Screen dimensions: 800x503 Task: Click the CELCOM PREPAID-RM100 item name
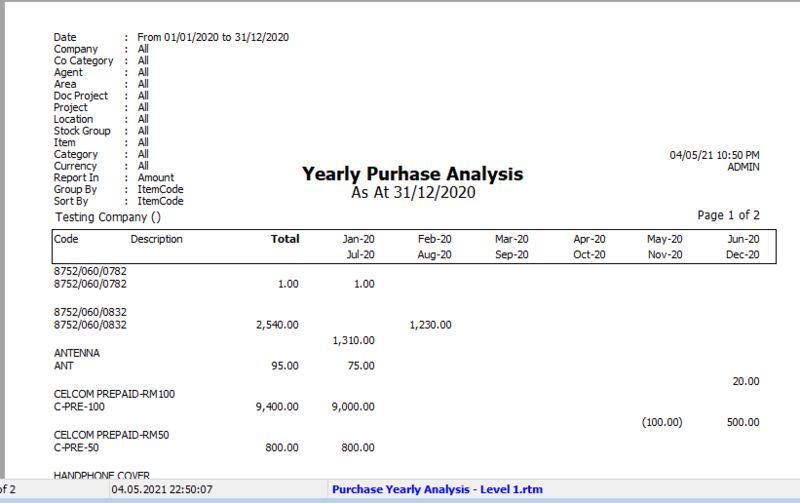click(114, 394)
